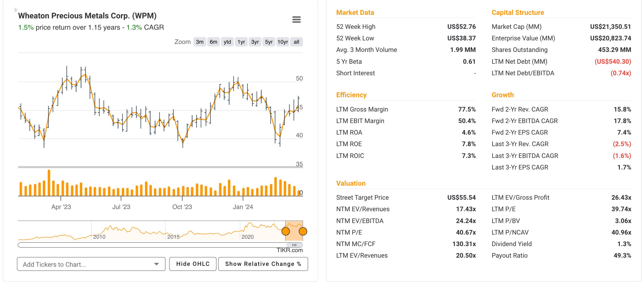
Task: Click Fwd 2-Yr EBITDA CAGR value 17.8%
Action: coord(622,121)
